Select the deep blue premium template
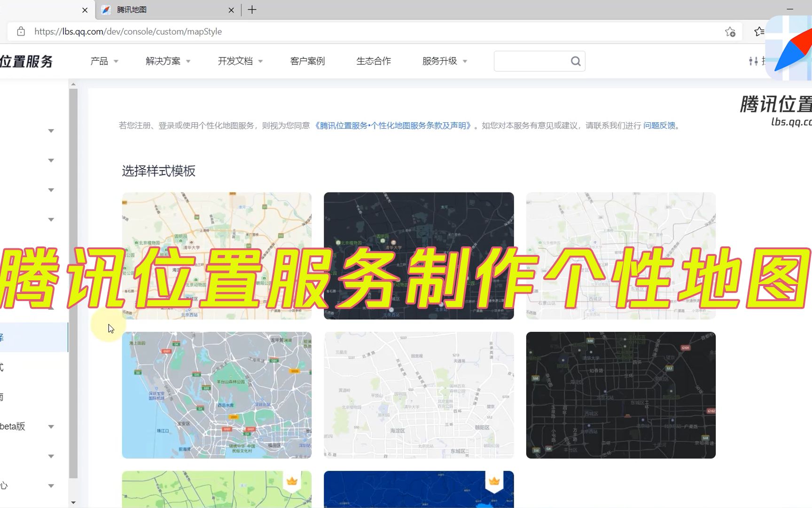The width and height of the screenshot is (812, 508). 419,489
